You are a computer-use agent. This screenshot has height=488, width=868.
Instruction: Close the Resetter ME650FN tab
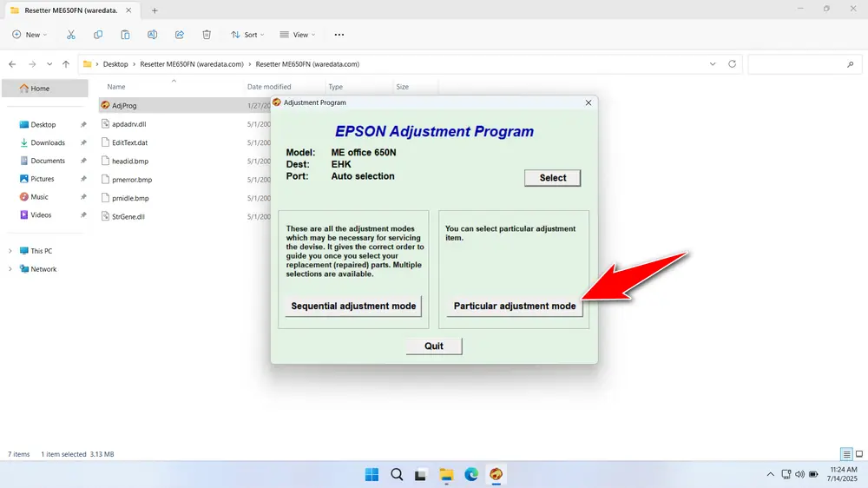(128, 10)
